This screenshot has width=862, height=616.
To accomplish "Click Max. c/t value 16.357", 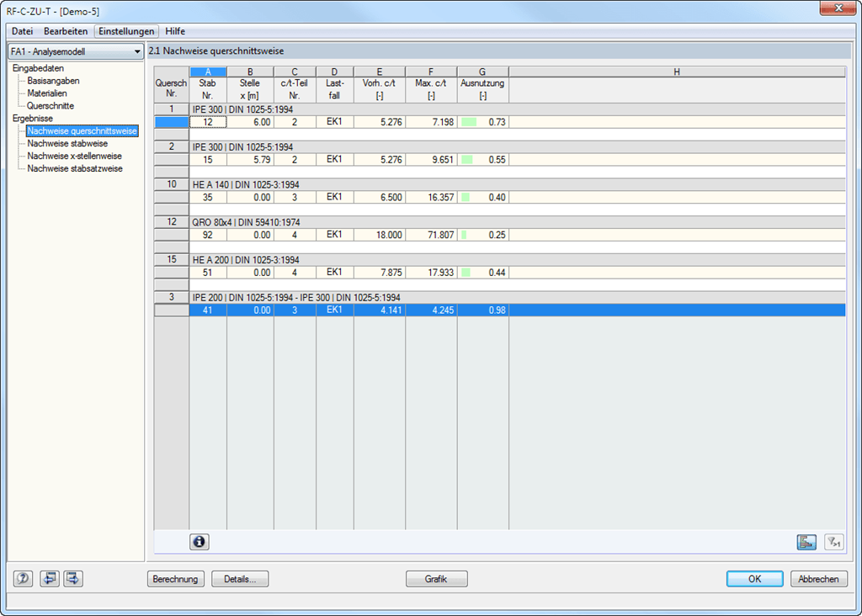I will (431, 197).
